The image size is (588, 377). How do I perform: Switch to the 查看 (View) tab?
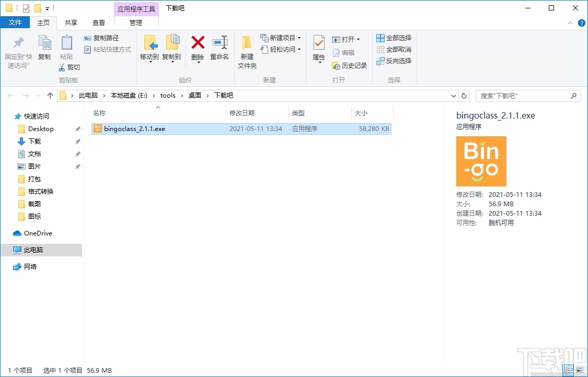tap(99, 22)
